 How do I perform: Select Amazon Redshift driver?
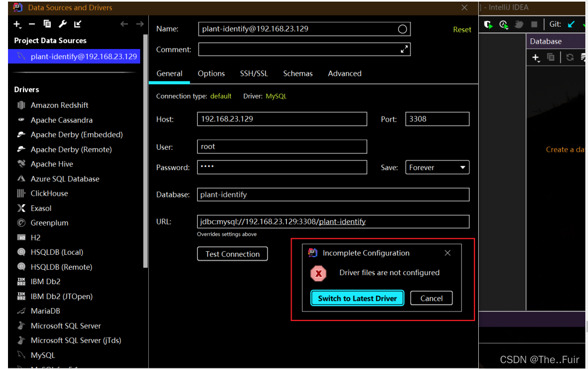(x=59, y=106)
